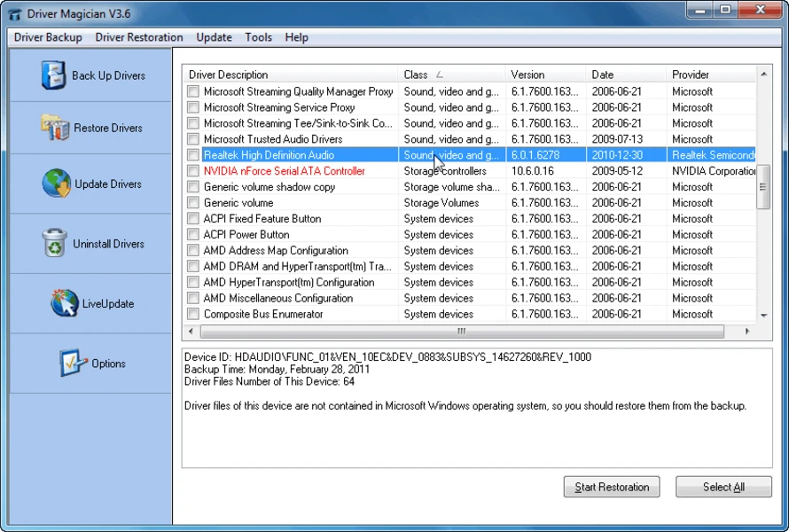The height and width of the screenshot is (532, 789).
Task: Tick the Realtek High Definition Audio checkbox
Action: point(192,155)
